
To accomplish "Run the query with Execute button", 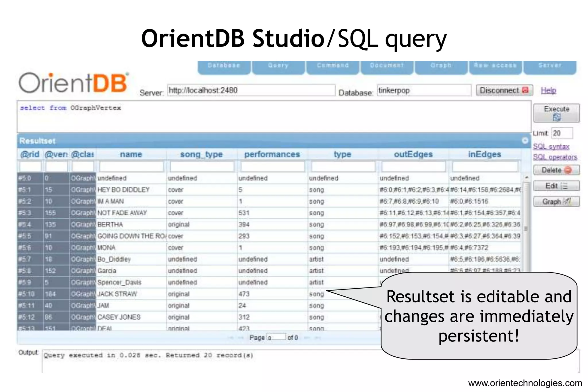I will point(556,113).
